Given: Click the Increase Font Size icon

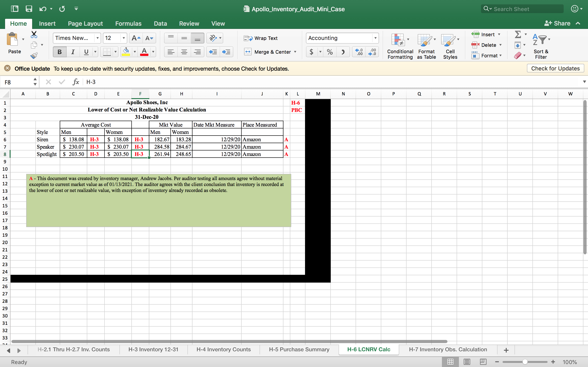Looking at the screenshot, I should (x=136, y=38).
